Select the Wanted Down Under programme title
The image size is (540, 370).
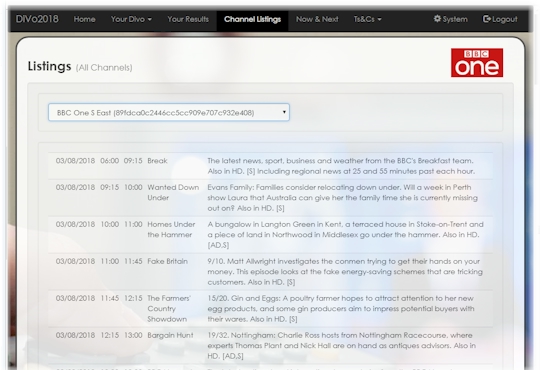pyautogui.click(x=173, y=193)
